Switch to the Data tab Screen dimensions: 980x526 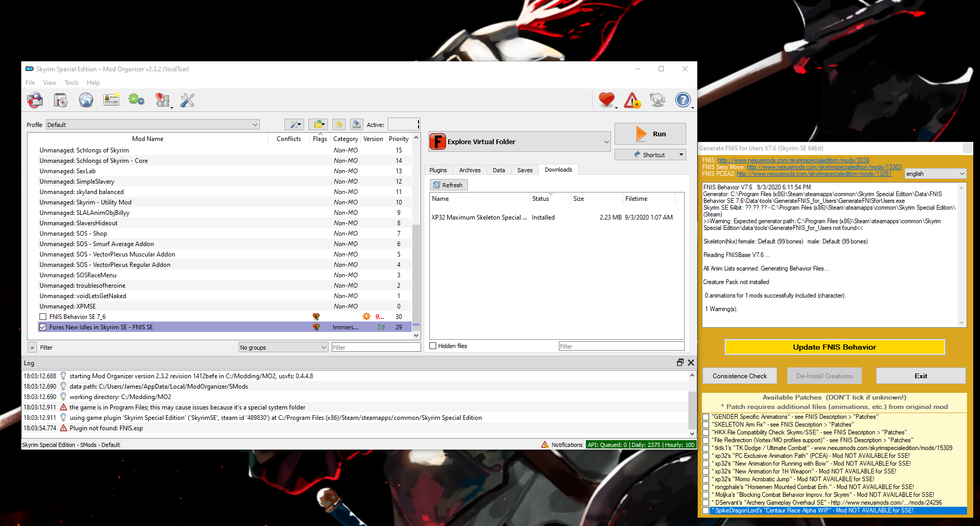click(x=499, y=170)
